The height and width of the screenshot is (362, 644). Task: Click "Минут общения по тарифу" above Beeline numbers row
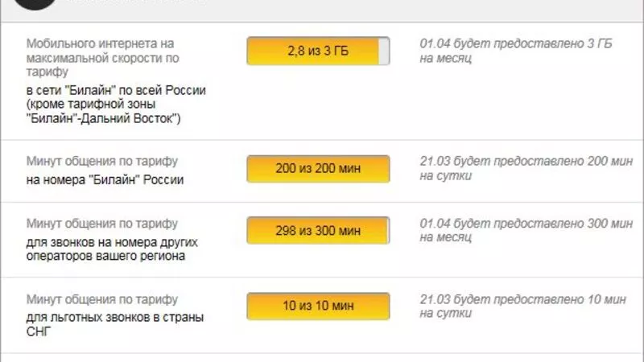tap(102, 161)
